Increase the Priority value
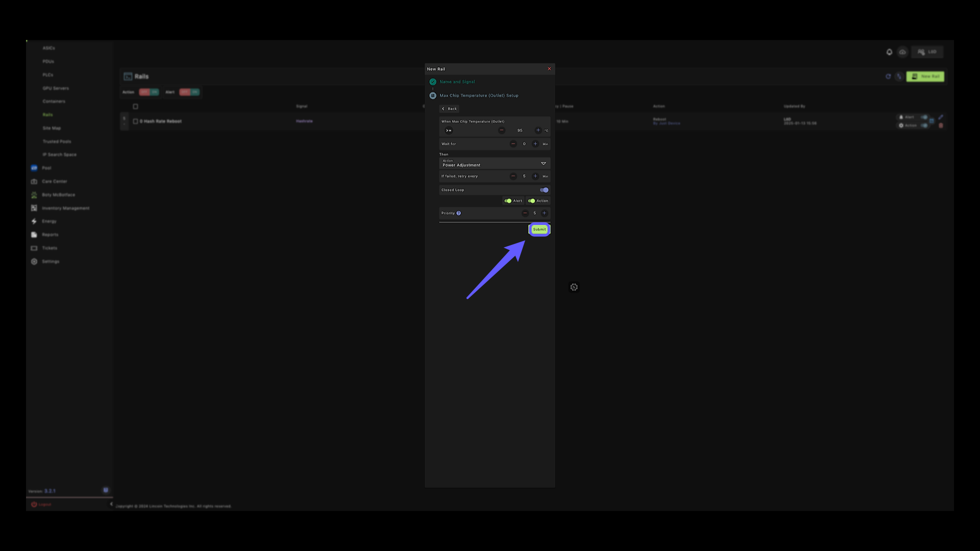This screenshot has width=980, height=551. [x=544, y=213]
